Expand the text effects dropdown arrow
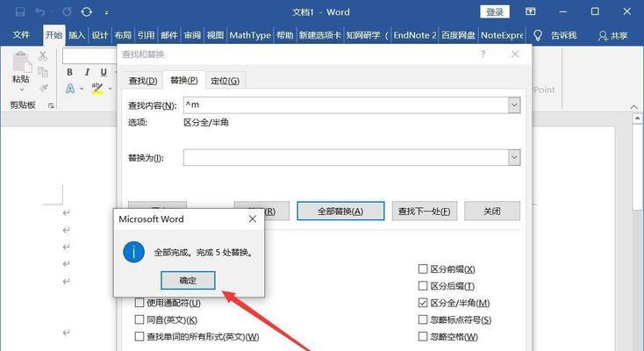Screen dimensions: 644x351 pos(82,89)
